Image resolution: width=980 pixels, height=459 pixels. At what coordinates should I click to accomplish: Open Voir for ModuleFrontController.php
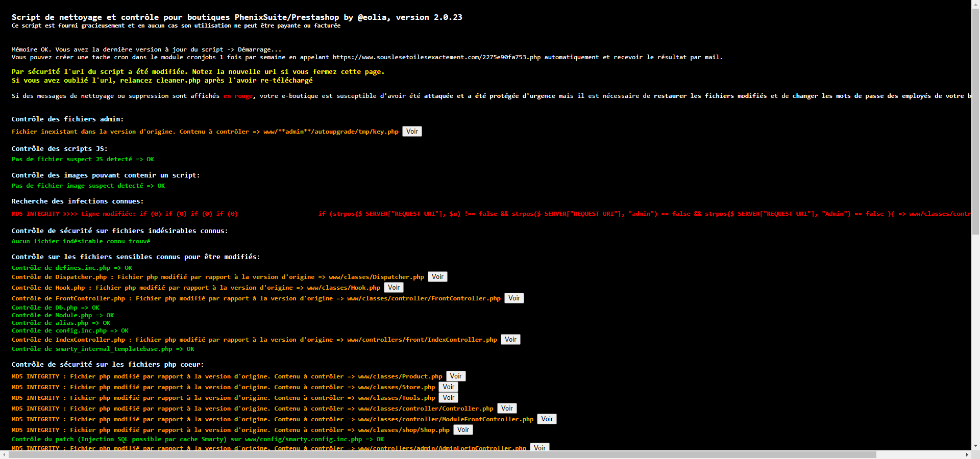click(x=547, y=419)
